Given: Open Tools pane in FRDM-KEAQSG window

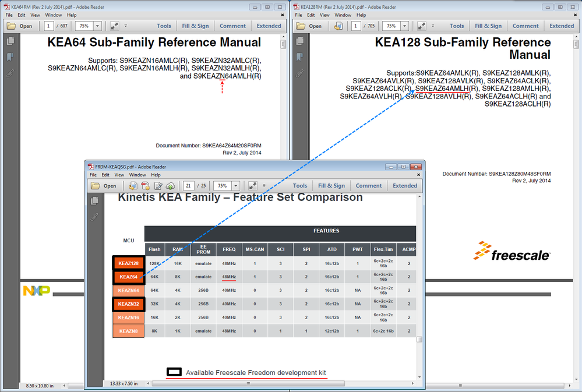Looking at the screenshot, I should 300,186.
